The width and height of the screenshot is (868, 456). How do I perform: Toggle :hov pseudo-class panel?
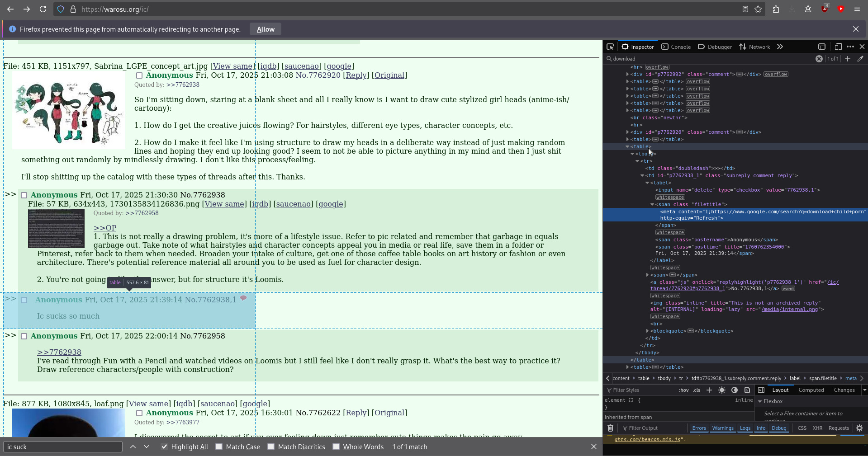pos(683,390)
